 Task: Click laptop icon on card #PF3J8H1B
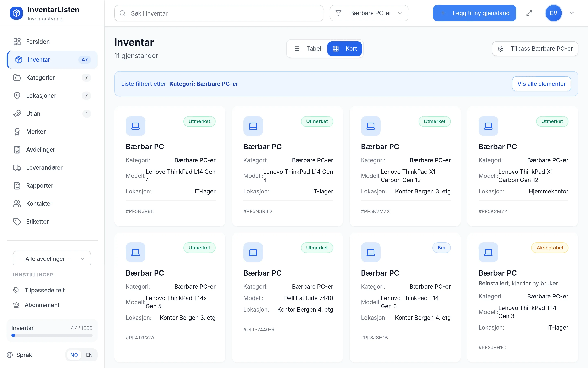(x=371, y=252)
